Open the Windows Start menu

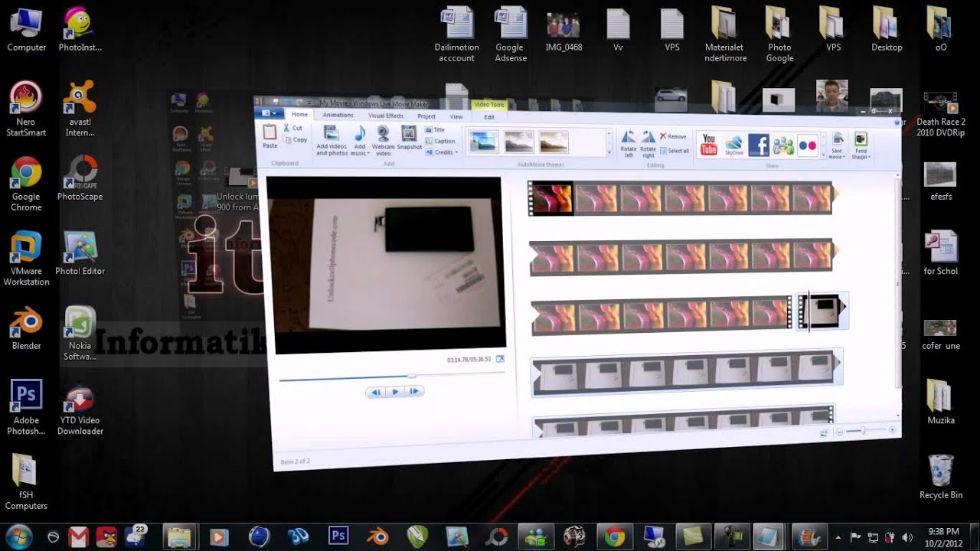18,536
